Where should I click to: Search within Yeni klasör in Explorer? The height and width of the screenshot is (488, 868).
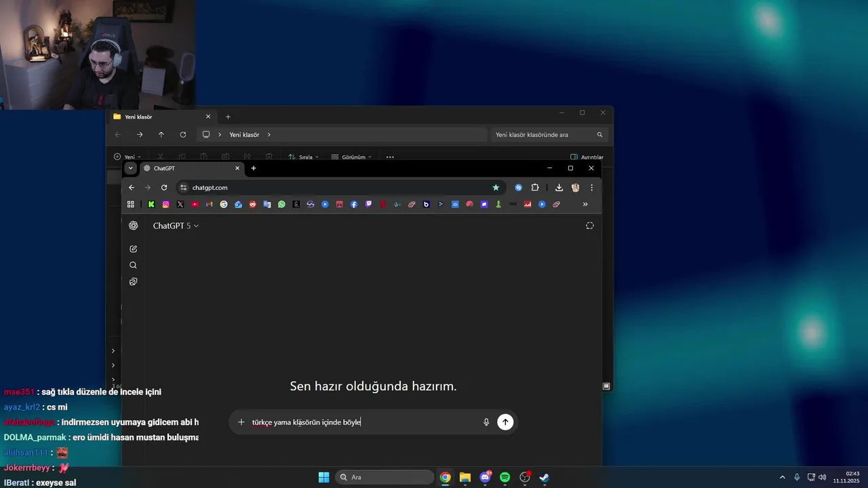click(x=549, y=135)
